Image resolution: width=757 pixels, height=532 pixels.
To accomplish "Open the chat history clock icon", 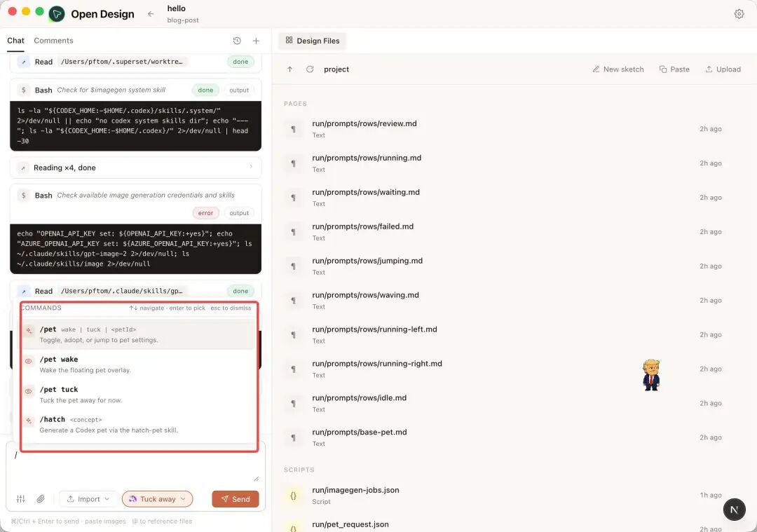I will [237, 41].
